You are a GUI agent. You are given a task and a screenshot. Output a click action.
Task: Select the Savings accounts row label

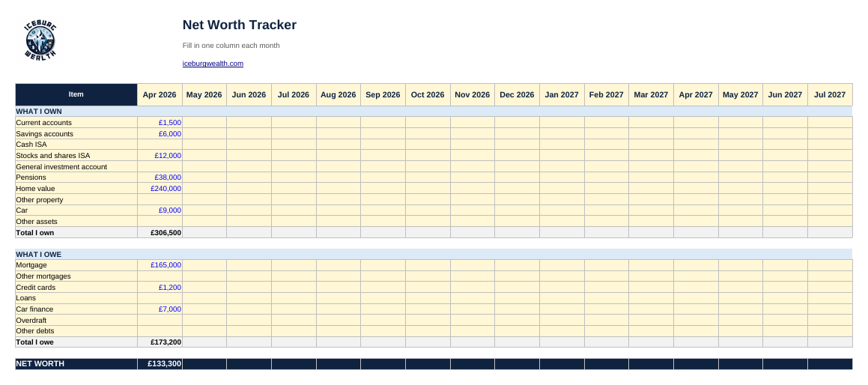[x=76, y=133]
